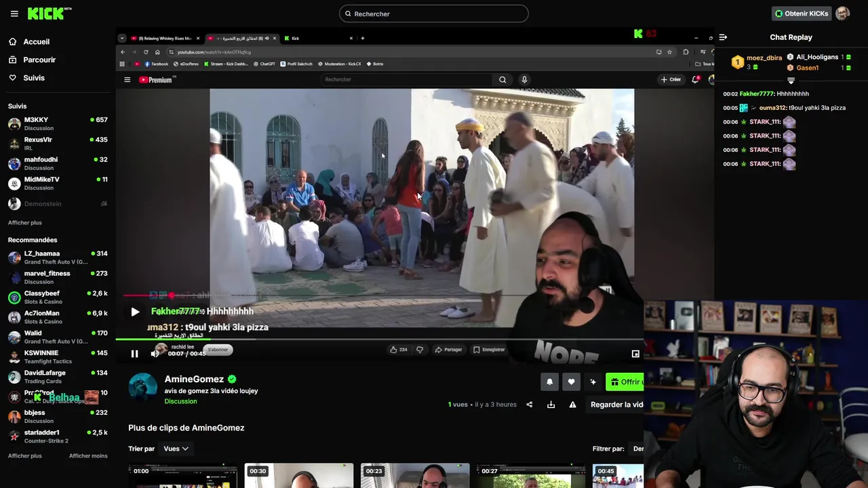Viewport: 868px width, 488px height.
Task: Open the 00:27 clip thumbnail
Action: (531, 476)
